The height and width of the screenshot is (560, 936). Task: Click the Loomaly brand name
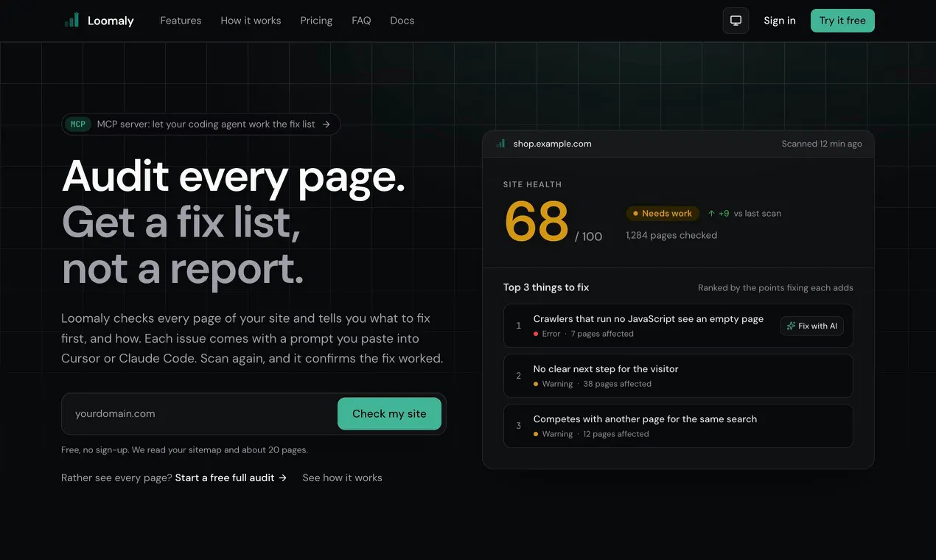click(x=111, y=21)
